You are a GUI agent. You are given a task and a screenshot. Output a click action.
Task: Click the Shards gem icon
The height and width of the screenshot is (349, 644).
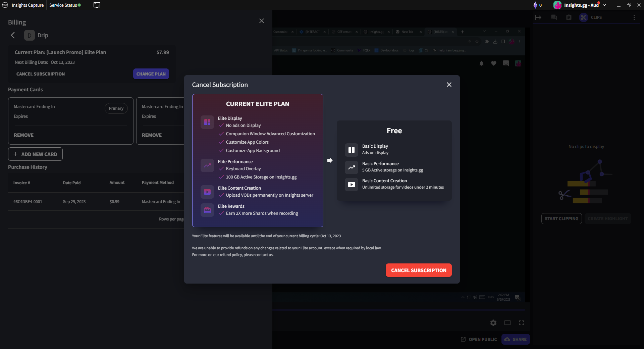pos(535,5)
